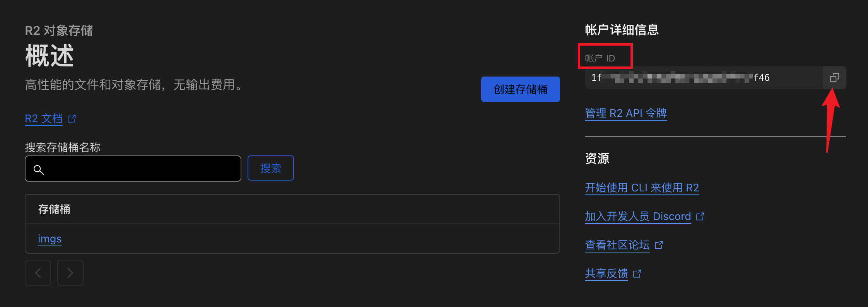The height and width of the screenshot is (307, 868).
Task: Click 加入开发人员 Discord
Action: pyautogui.click(x=637, y=217)
